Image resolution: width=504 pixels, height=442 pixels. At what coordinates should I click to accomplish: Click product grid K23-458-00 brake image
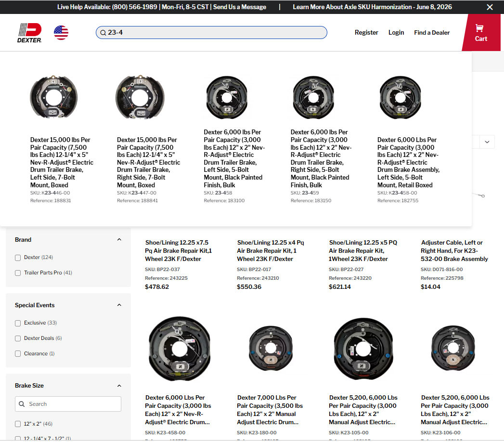pos(180,349)
